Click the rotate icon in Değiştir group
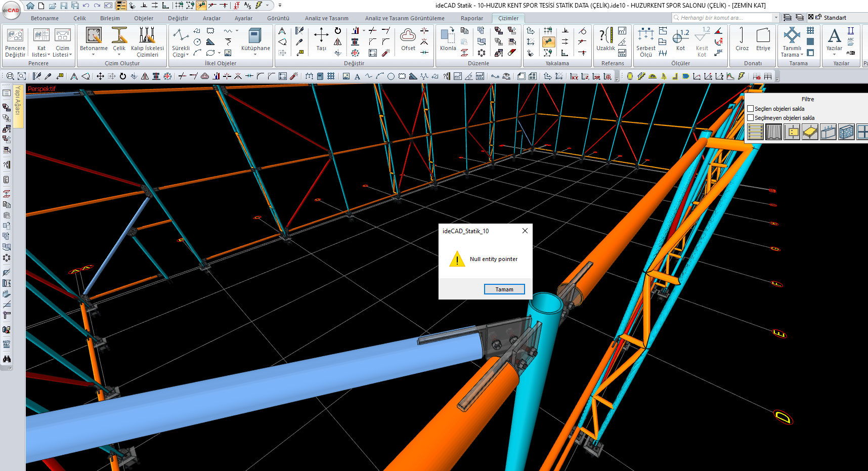Viewport: 868px width, 471px height. 338,31
